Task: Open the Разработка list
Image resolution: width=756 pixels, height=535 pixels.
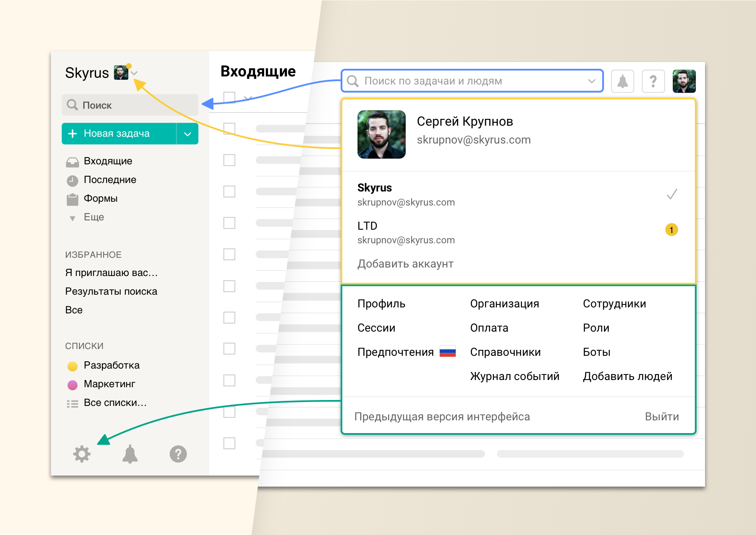Action: point(112,365)
